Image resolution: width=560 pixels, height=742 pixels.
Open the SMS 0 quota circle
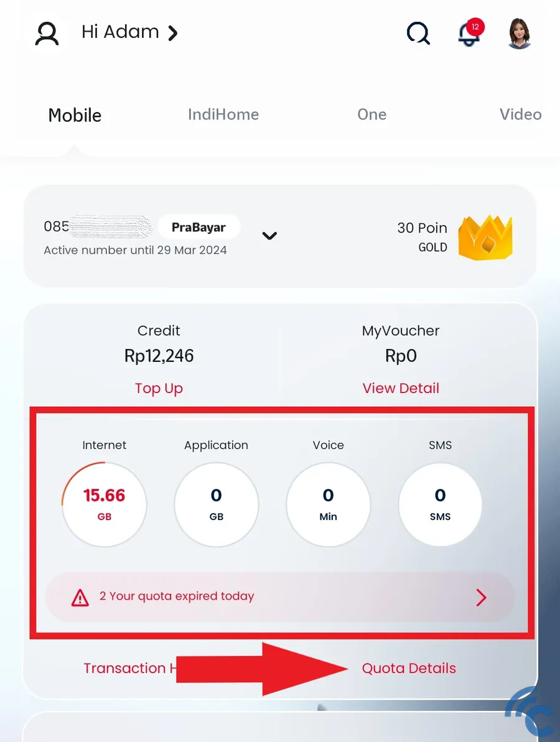coord(441,504)
